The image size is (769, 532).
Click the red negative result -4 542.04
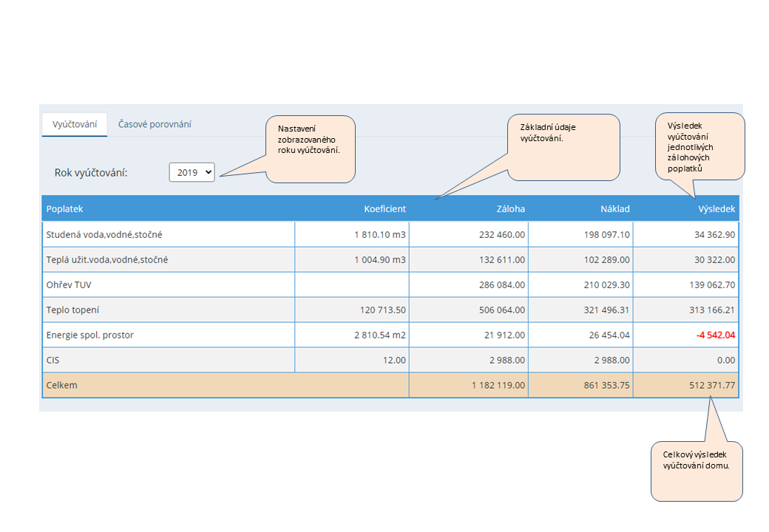click(x=715, y=335)
